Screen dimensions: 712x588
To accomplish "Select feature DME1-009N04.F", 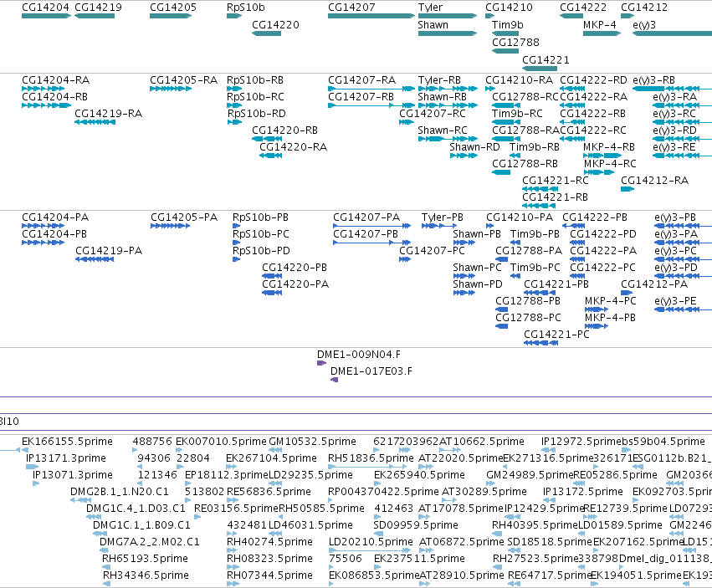I will click(359, 355).
